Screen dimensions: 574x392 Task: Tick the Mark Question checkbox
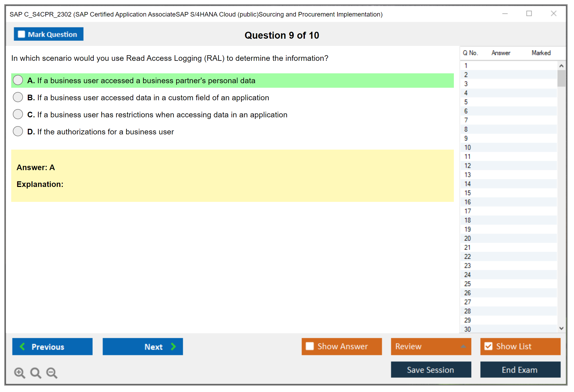tap(21, 34)
